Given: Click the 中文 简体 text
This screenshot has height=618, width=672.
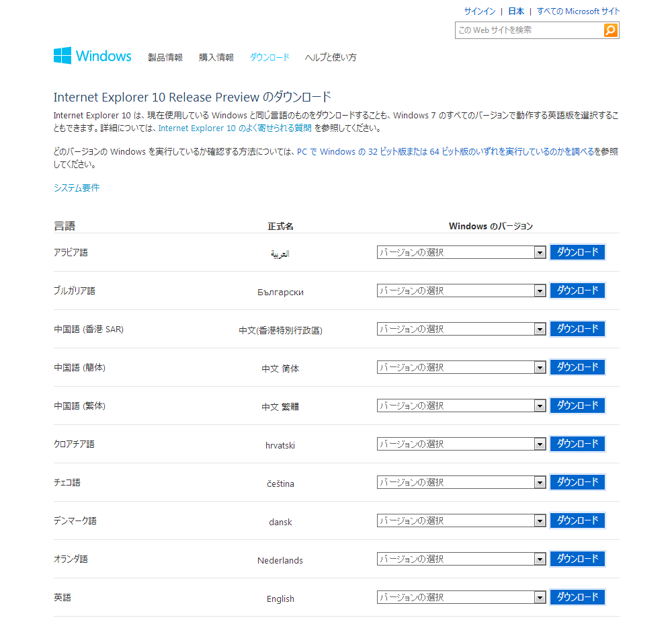Looking at the screenshot, I should [x=280, y=369].
